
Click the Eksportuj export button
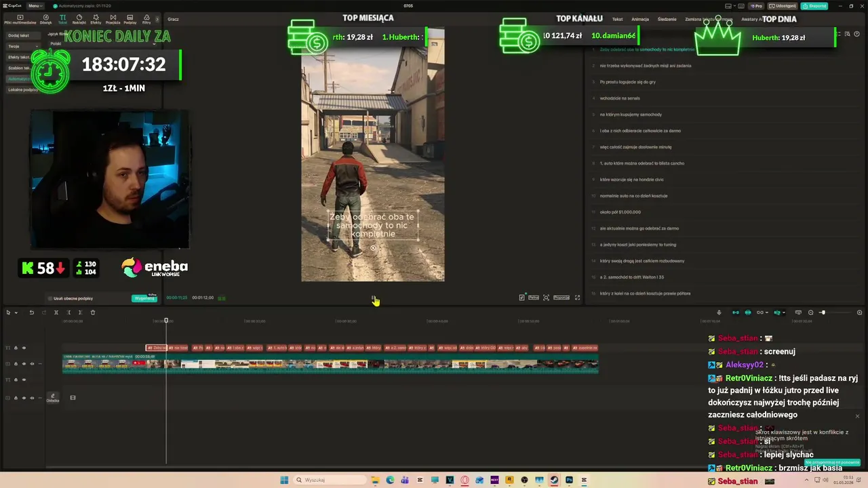[814, 5]
